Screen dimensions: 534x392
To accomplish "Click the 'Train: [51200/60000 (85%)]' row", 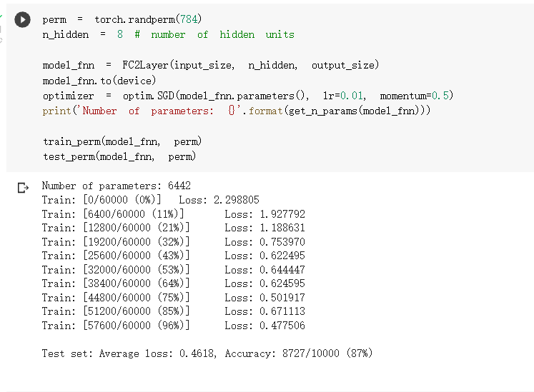I will pos(173,311).
